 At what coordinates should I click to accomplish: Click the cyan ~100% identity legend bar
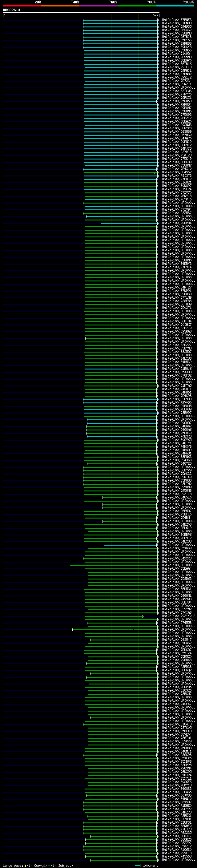click(x=175, y=6)
